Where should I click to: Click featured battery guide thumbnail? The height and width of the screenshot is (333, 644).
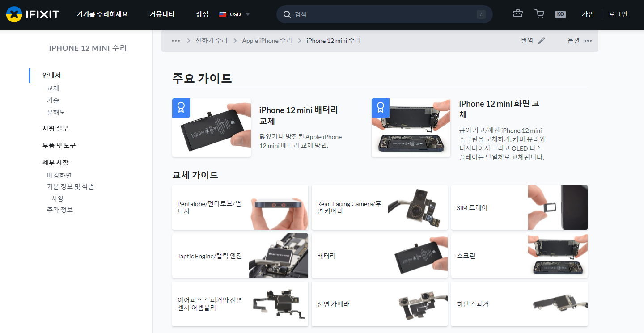(x=212, y=128)
